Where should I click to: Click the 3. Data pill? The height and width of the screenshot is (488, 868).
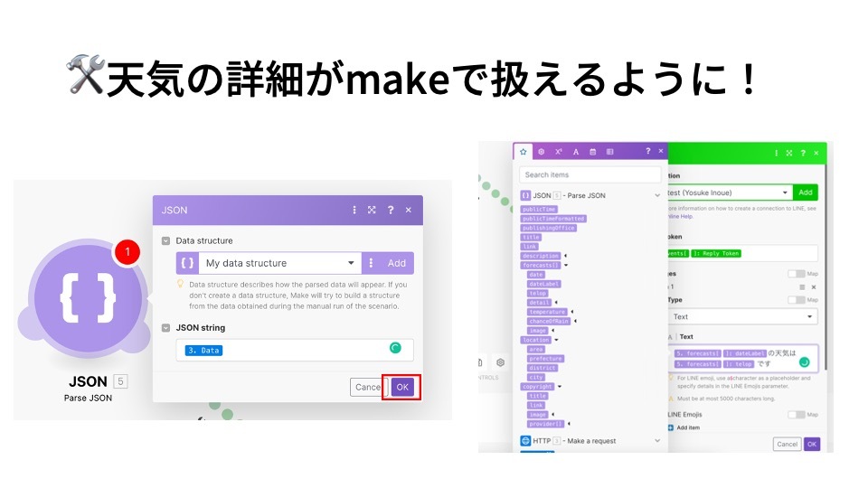point(203,351)
